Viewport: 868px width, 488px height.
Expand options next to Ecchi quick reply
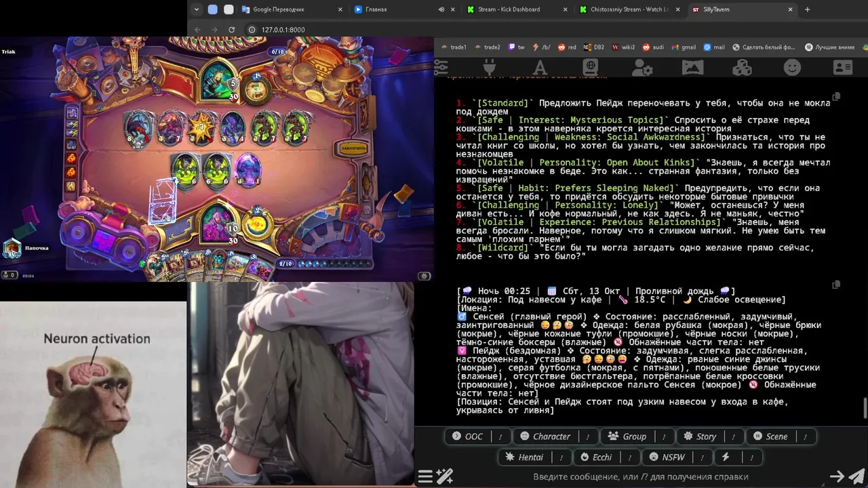[630, 457]
